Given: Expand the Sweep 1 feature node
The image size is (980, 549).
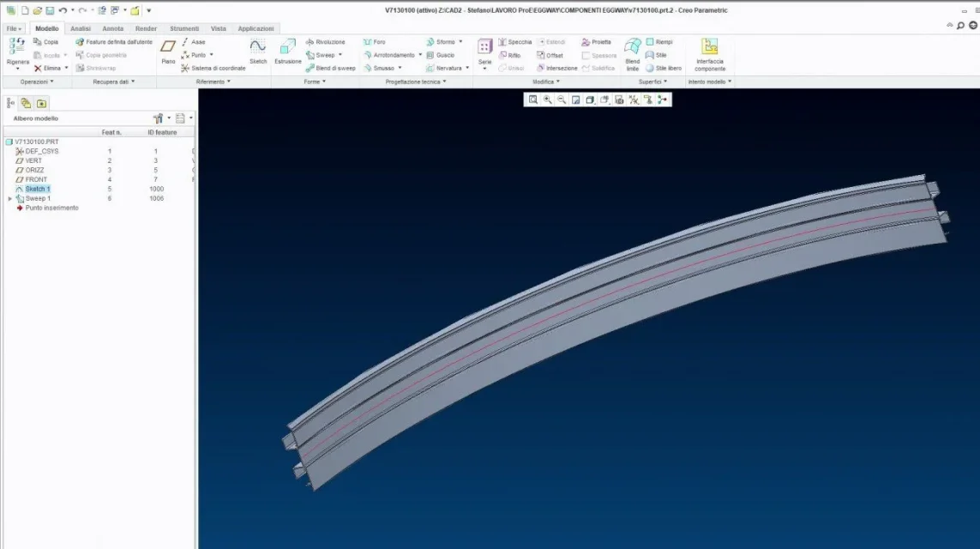Looking at the screenshot, I should [x=10, y=198].
